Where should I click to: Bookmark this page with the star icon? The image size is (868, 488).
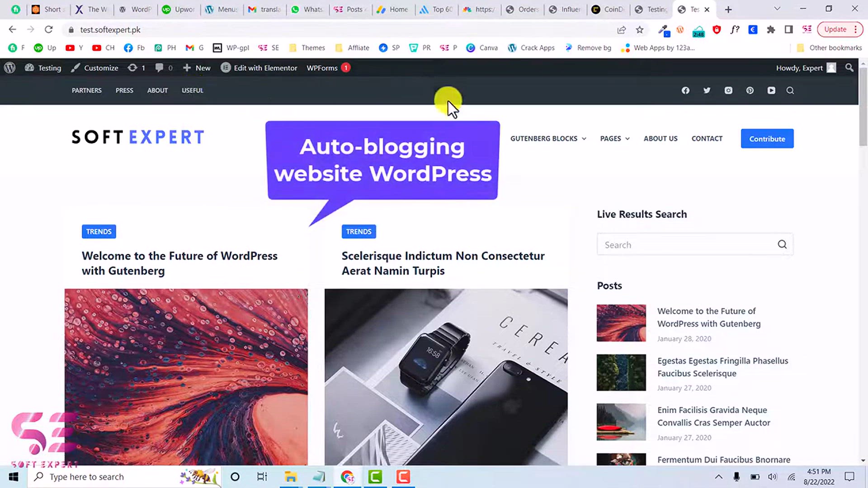coord(639,30)
